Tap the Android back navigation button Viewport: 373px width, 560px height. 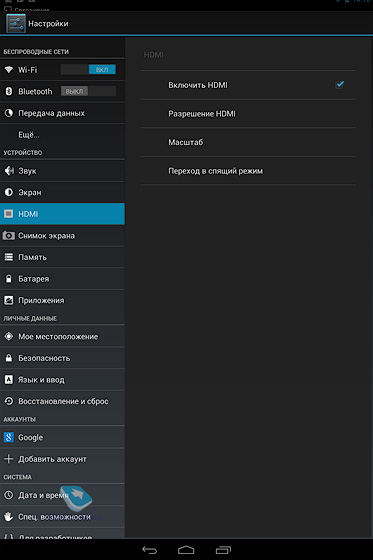149,550
